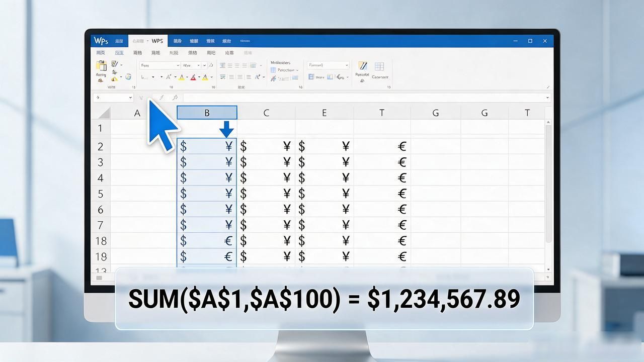644x362 pixels.
Task: Click the small table icon beside Perscition
Action: [x=273, y=70]
